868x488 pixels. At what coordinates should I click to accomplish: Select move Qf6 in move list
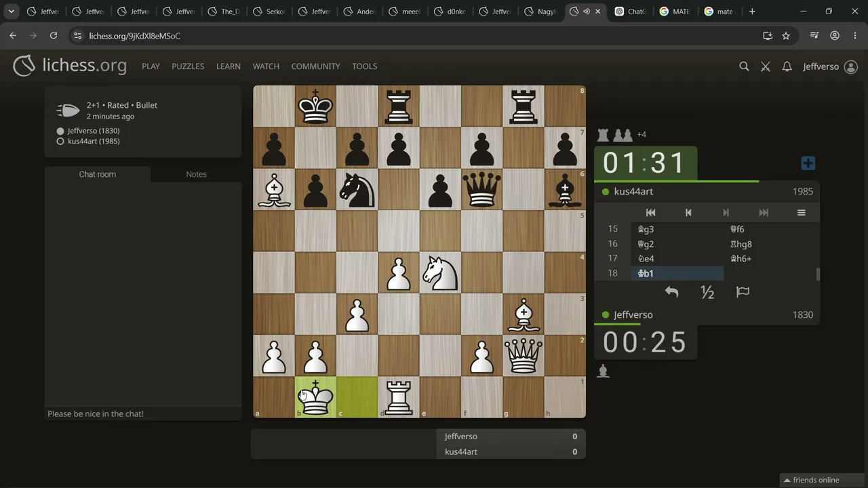pyautogui.click(x=770, y=229)
